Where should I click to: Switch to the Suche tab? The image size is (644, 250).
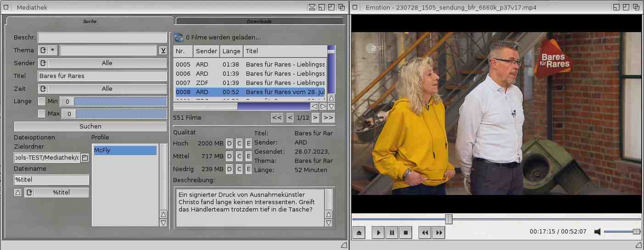[x=90, y=21]
